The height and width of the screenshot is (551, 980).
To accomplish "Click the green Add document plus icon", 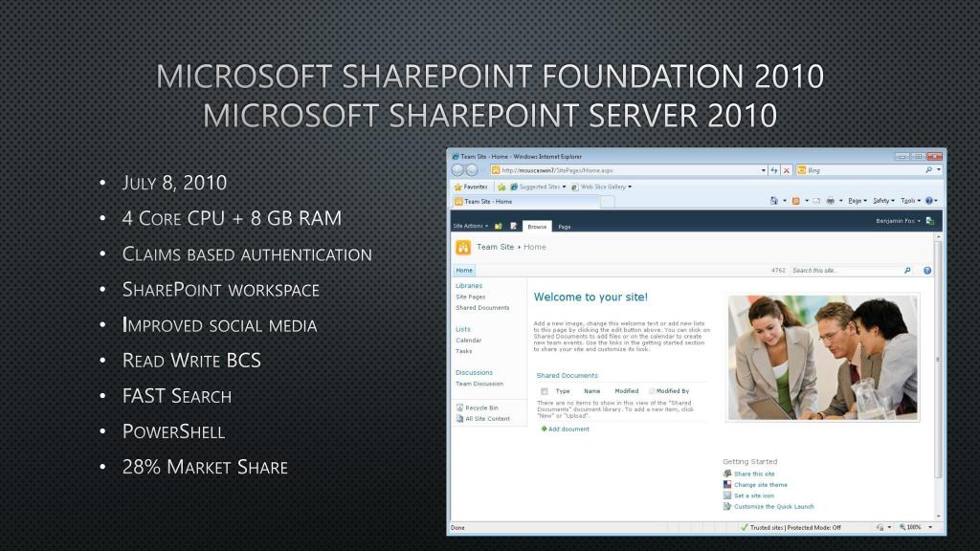I will pos(544,429).
